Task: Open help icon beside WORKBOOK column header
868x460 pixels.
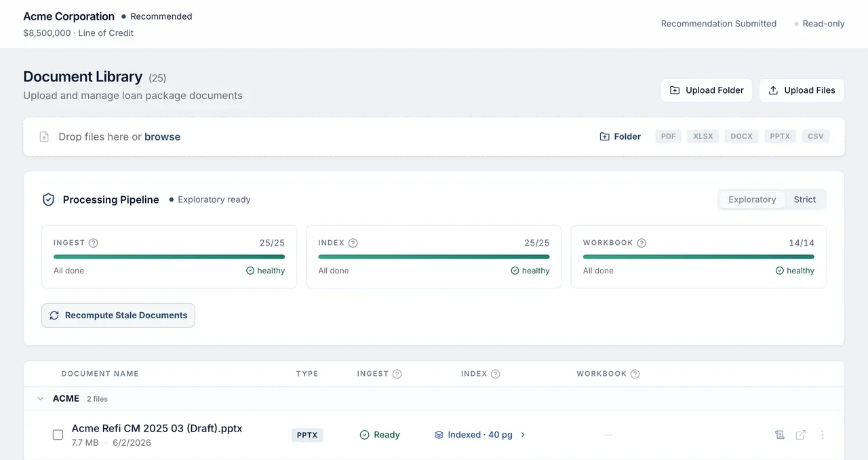Action: click(635, 374)
